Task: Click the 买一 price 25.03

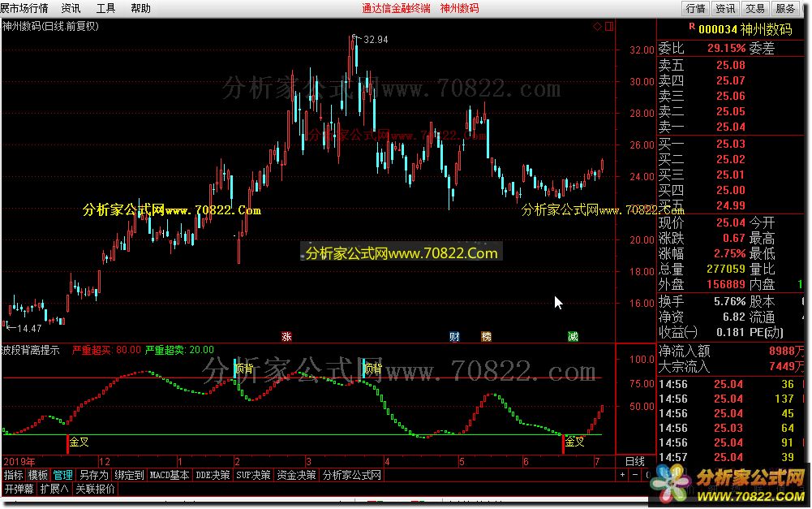Action: coord(731,145)
